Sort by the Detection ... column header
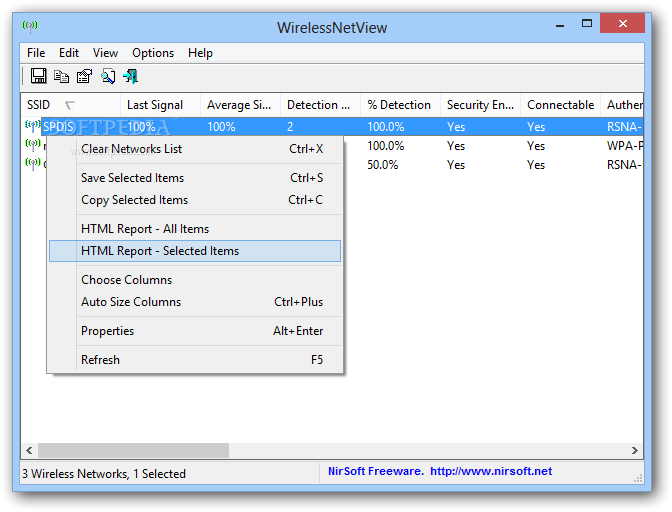Screen dimensions: 672x512 coord(321,105)
